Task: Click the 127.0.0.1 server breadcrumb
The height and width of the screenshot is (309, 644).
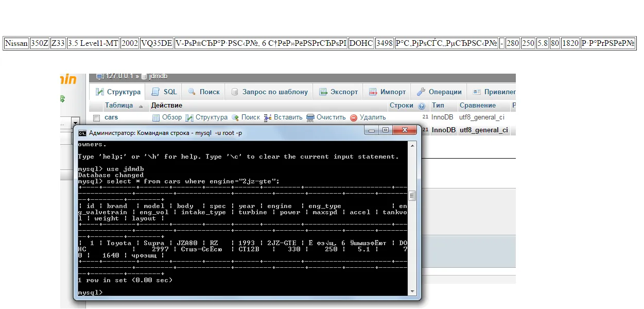Action: [x=120, y=76]
